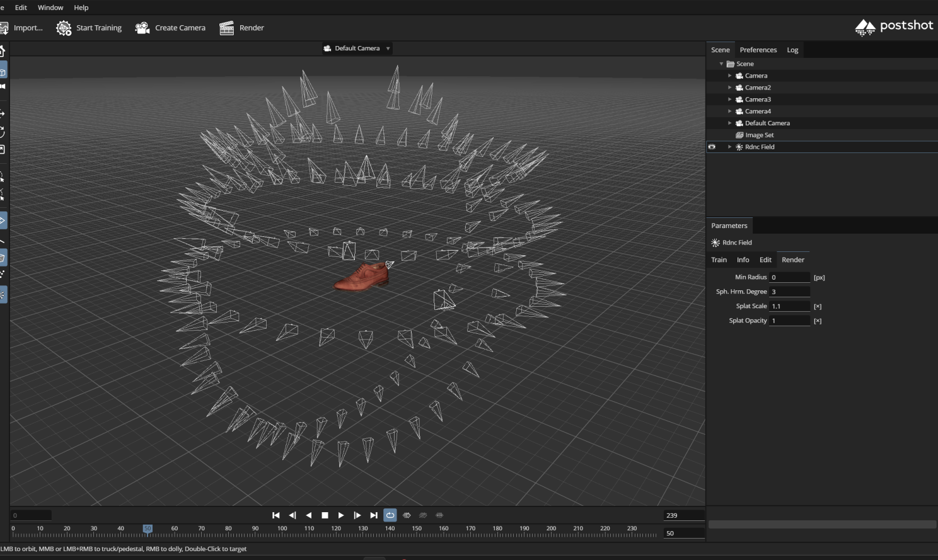Click the Rdnc Field icon in Parameters panel
This screenshot has width=938, height=560.
715,243
